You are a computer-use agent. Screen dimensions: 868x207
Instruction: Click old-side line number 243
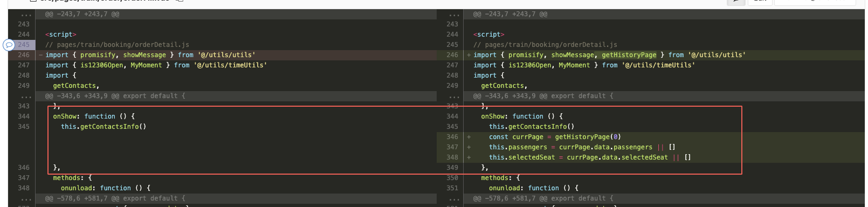tap(24, 24)
